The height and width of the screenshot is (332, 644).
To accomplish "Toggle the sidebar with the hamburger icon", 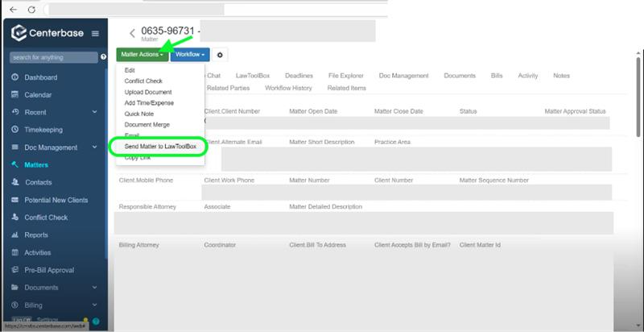I will coord(95,33).
